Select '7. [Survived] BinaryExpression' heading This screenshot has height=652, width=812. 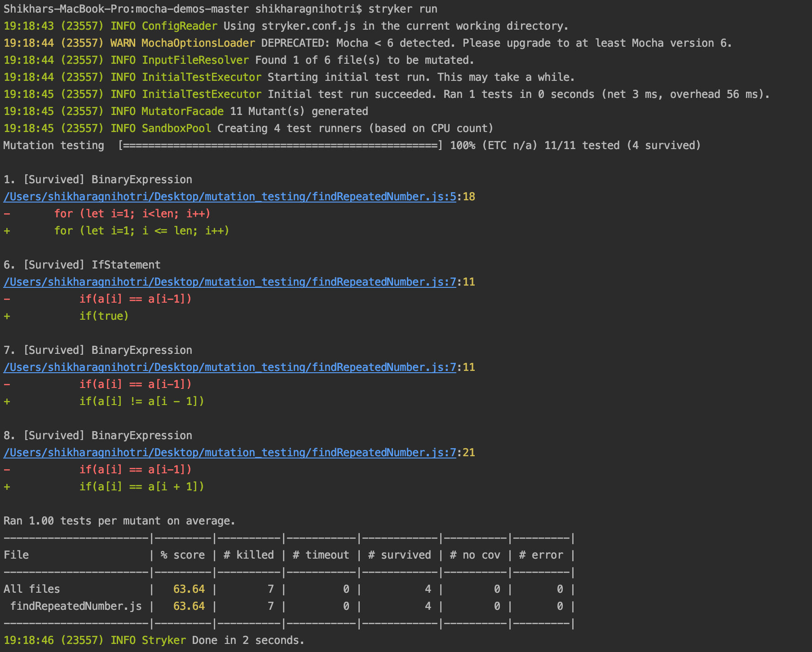coord(98,350)
